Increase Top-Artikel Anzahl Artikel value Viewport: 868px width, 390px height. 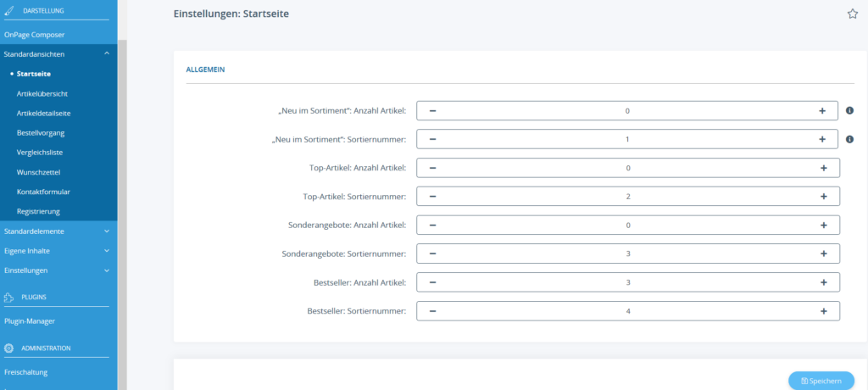(824, 168)
